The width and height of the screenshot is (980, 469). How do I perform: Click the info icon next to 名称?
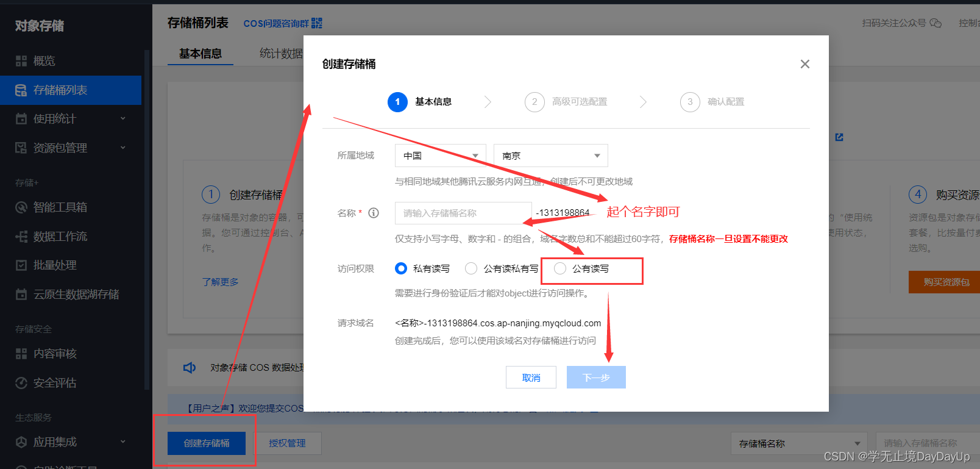[374, 213]
